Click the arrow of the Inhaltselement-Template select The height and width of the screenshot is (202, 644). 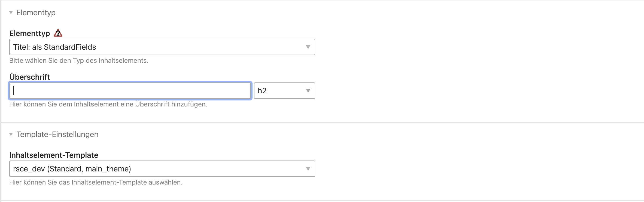pyautogui.click(x=308, y=169)
